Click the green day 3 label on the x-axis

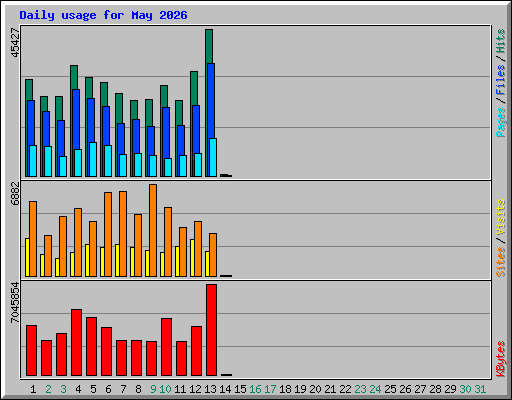63,389
